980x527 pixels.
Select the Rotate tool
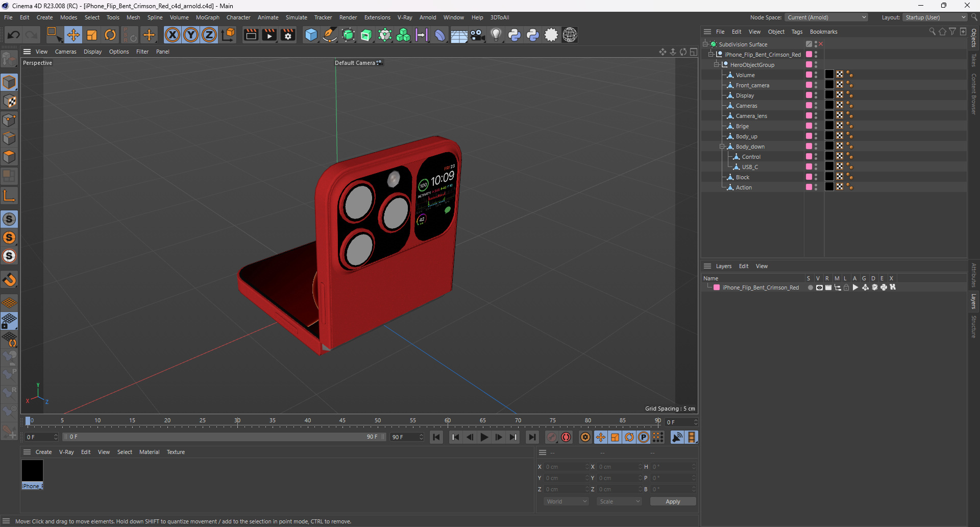(x=110, y=35)
